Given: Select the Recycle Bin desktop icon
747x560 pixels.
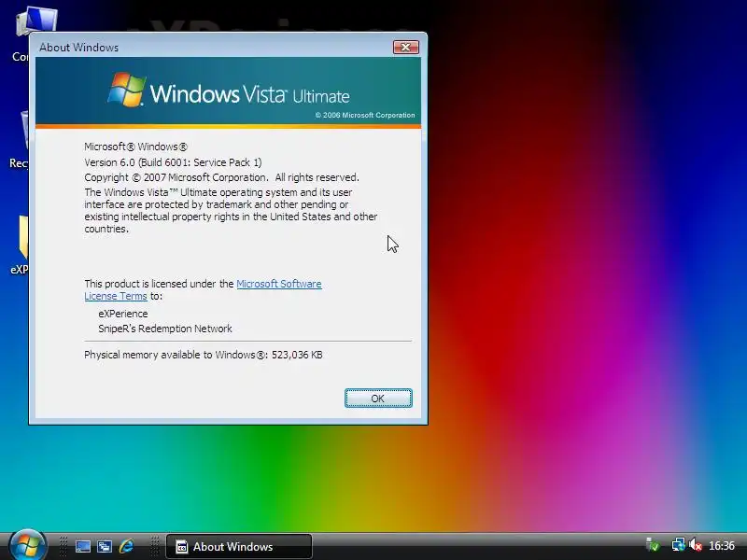Looking at the screenshot, I should click(x=19, y=139).
